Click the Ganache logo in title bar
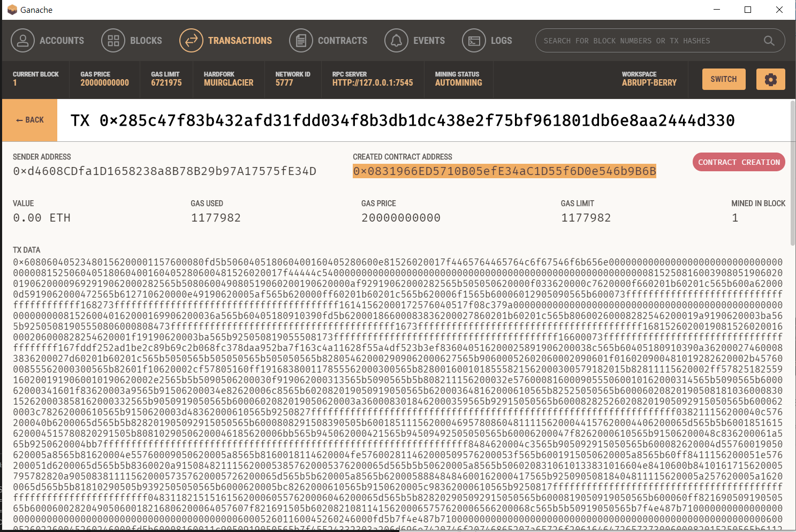The height and width of the screenshot is (532, 796). tap(12, 10)
